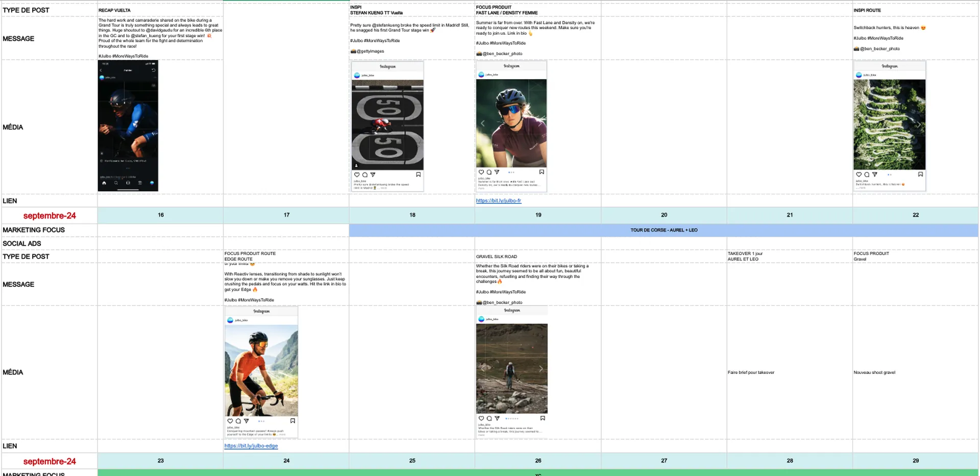Toggle the bookmark save on the Stefan Kueng post
This screenshot has height=476, width=980.
418,174
